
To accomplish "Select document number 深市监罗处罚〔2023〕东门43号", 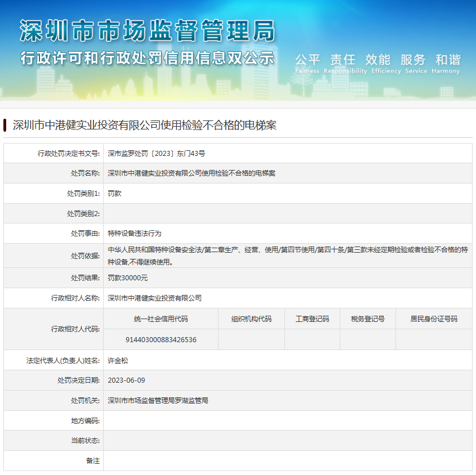I will click(x=157, y=154).
